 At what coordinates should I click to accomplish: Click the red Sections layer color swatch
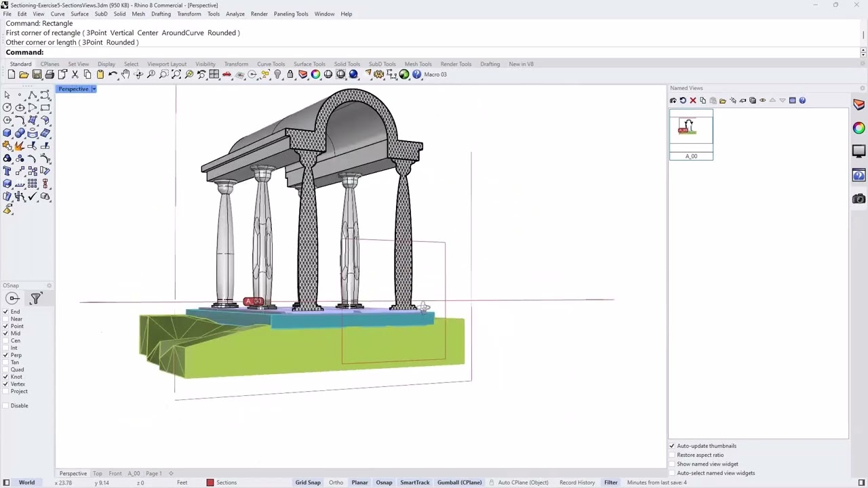(210, 483)
